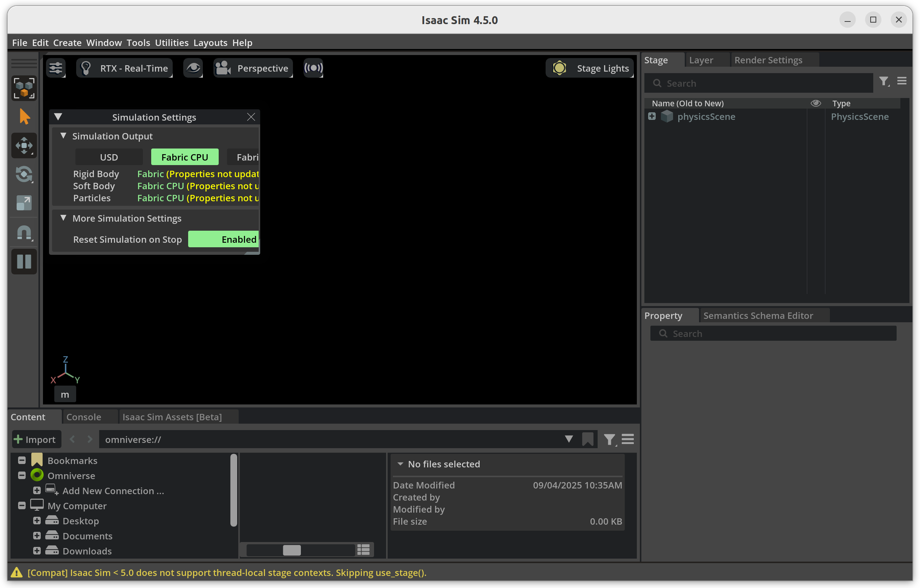Open the Utilities menu
This screenshot has width=920, height=588.
click(x=172, y=42)
